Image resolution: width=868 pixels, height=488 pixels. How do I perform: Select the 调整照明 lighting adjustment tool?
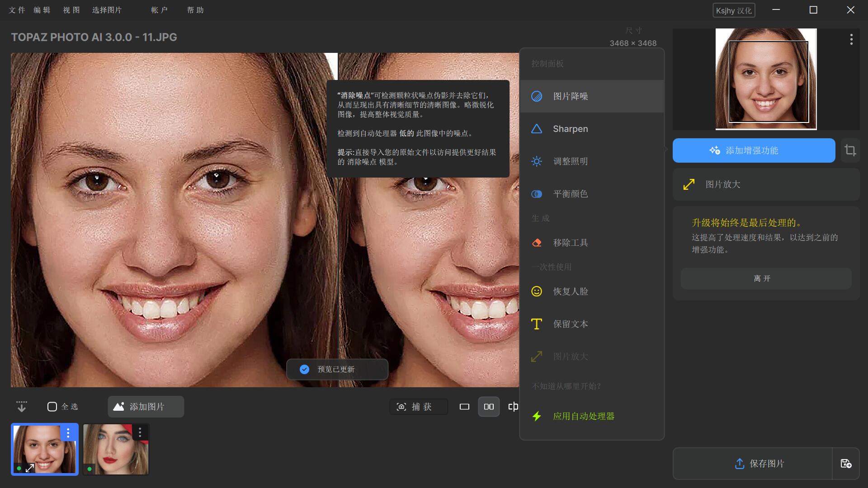tap(570, 161)
